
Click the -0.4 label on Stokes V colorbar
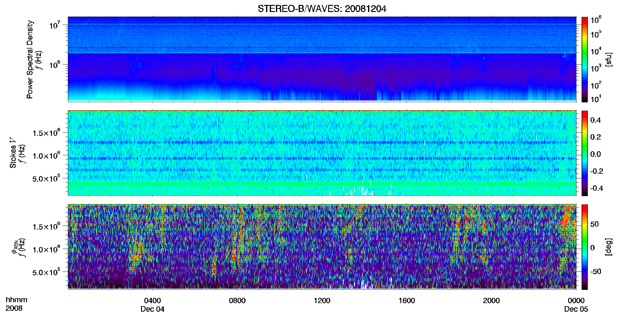[597, 188]
